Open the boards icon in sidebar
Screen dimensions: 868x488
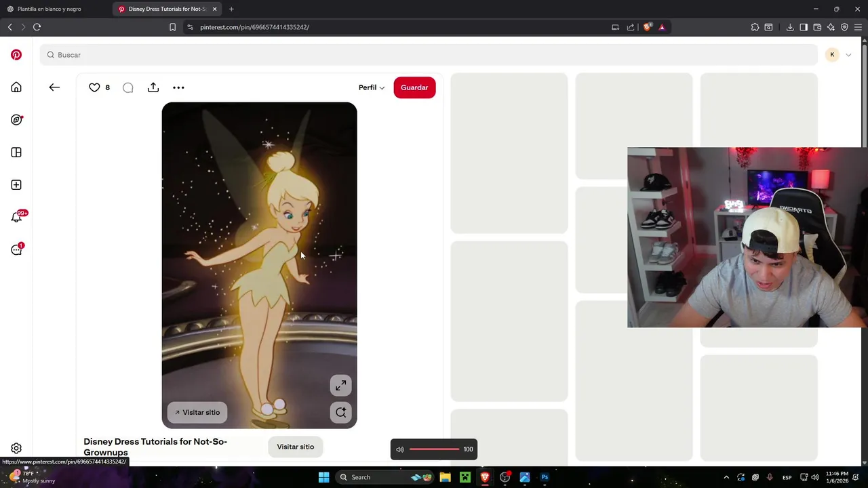(16, 152)
